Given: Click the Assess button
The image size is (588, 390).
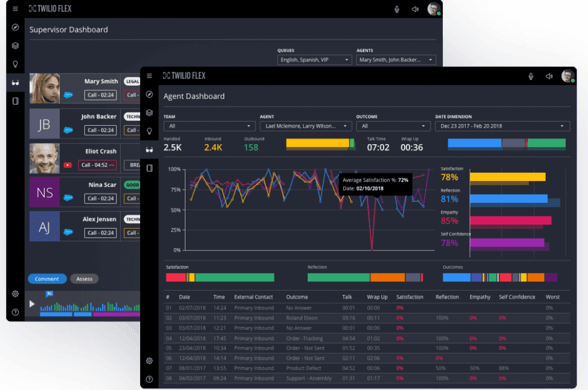Looking at the screenshot, I should [84, 279].
